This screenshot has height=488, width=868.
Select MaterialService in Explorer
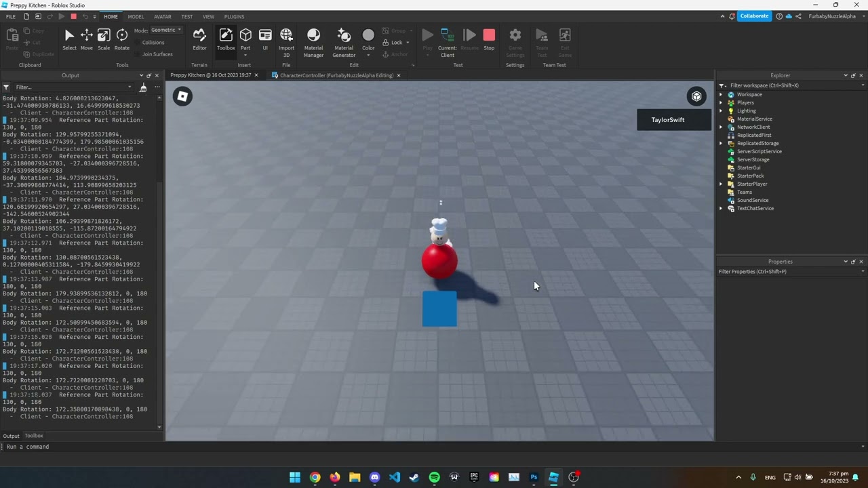pos(754,119)
